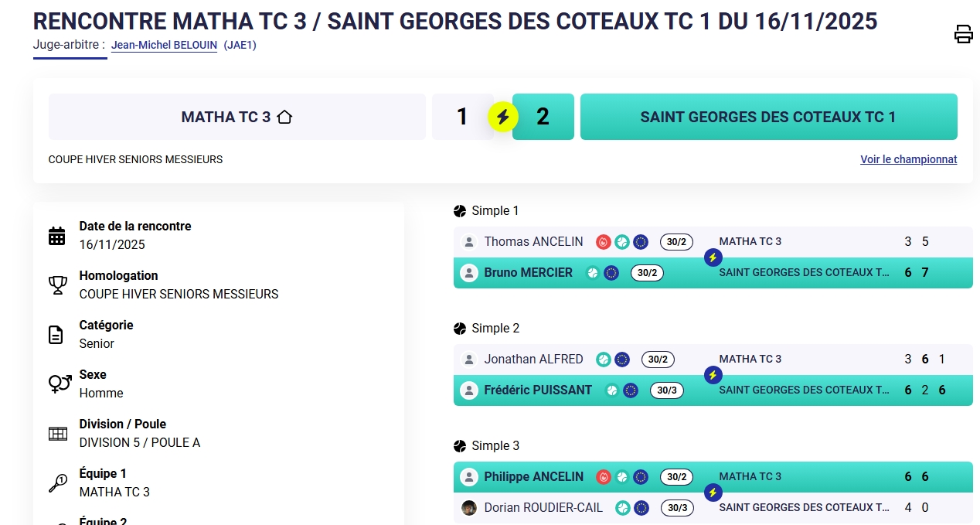Click the 30/2 ranking badge of Philippe ANCELIN

[x=676, y=477]
